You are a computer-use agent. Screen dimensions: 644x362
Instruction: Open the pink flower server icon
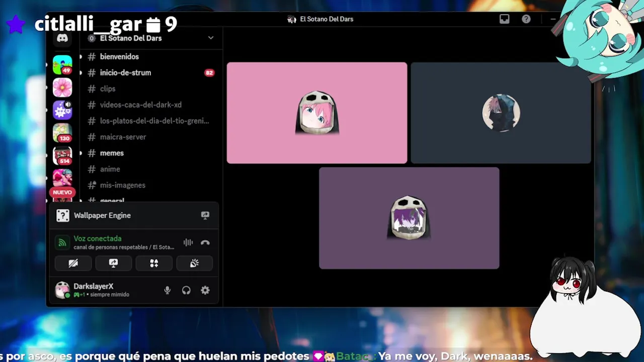[x=62, y=87]
